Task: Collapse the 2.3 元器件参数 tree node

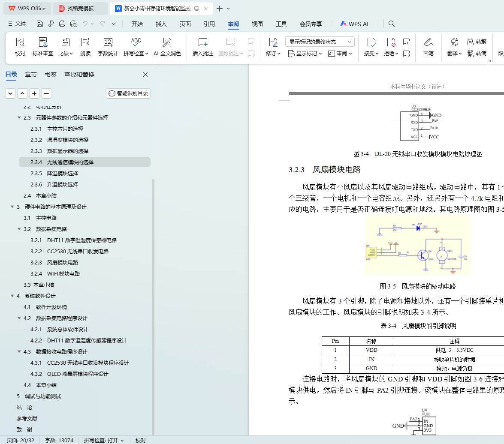Action: pos(19,118)
